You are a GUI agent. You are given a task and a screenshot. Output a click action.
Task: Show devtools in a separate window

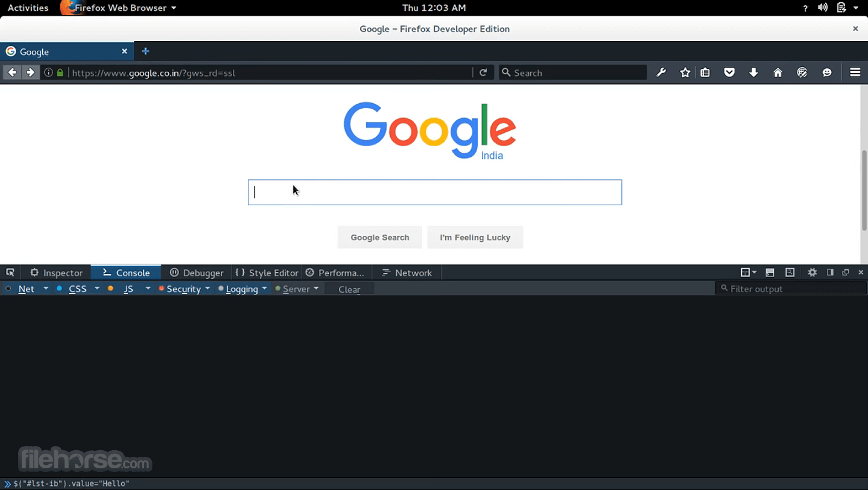[x=846, y=273]
